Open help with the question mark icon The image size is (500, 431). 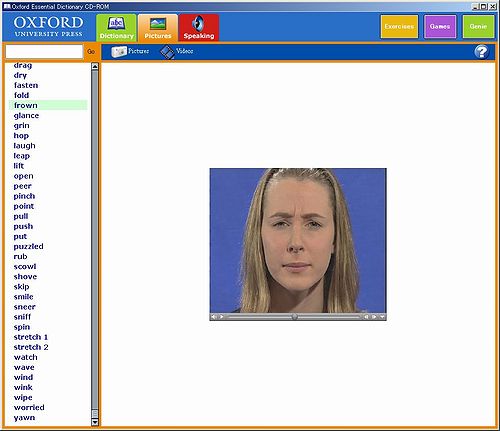pyautogui.click(x=481, y=52)
